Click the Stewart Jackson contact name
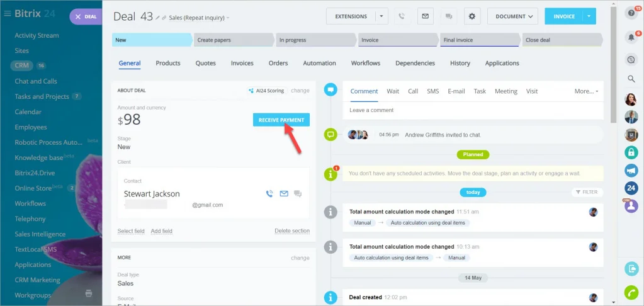 click(x=152, y=194)
